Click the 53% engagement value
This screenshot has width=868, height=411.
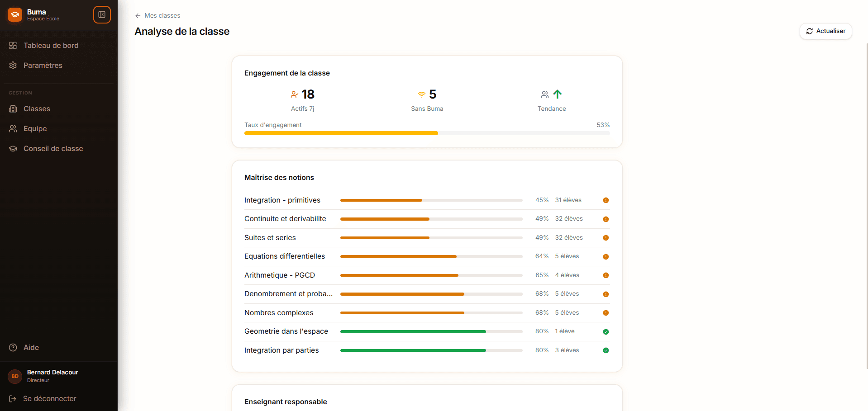tap(603, 125)
